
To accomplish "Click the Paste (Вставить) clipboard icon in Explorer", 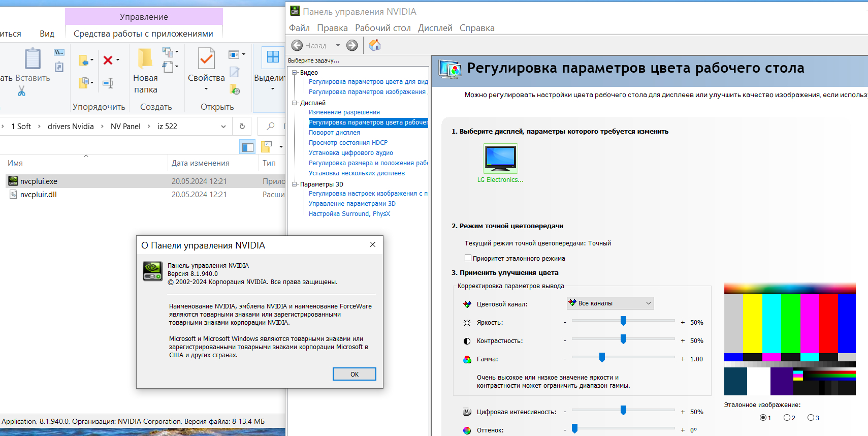I will pyautogui.click(x=33, y=58).
